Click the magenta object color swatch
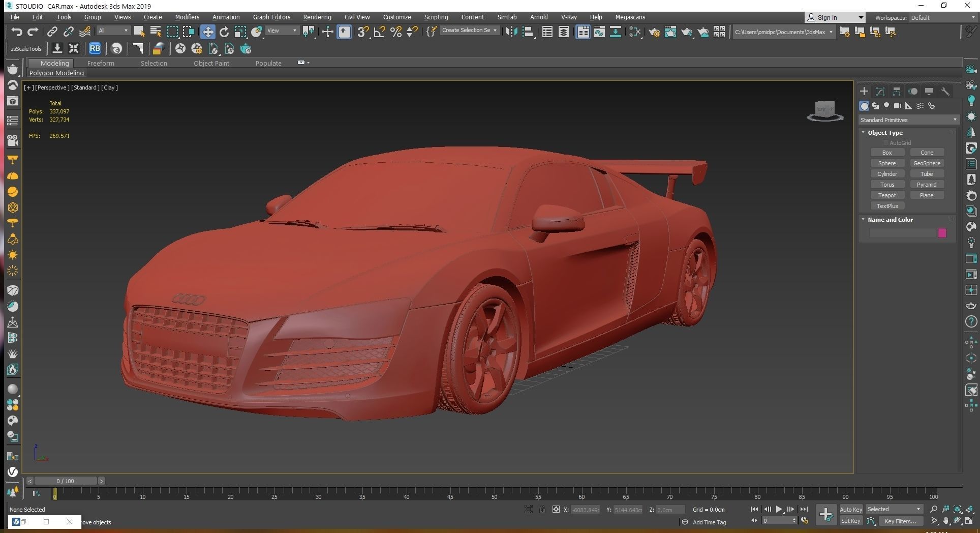Image resolution: width=980 pixels, height=533 pixels. click(942, 233)
